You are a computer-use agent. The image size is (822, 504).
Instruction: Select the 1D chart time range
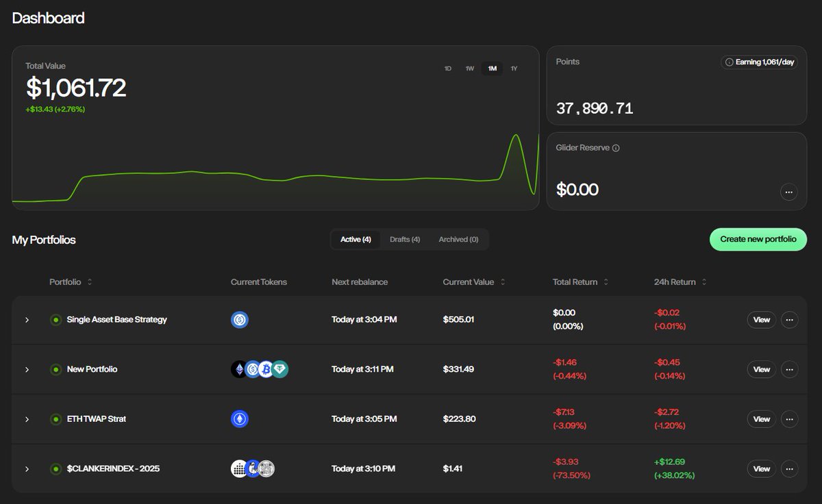point(447,68)
